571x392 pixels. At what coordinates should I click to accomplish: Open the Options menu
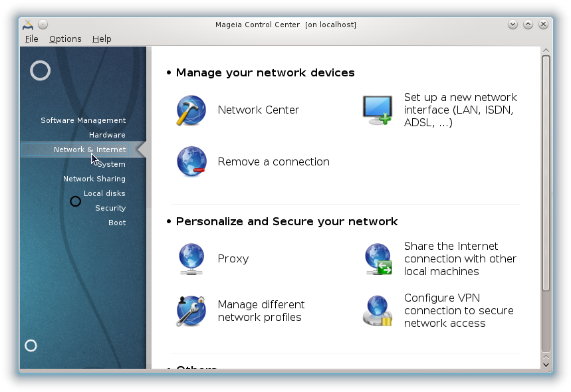tap(64, 39)
